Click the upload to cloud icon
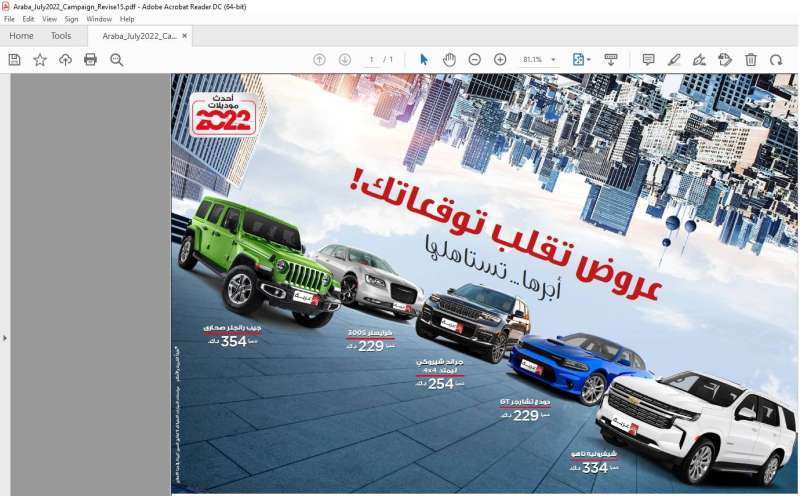The height and width of the screenshot is (496, 800). (65, 60)
